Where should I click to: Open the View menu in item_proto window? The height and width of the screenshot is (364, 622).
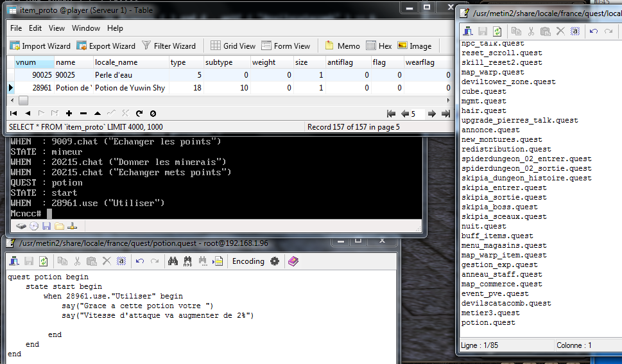click(56, 28)
